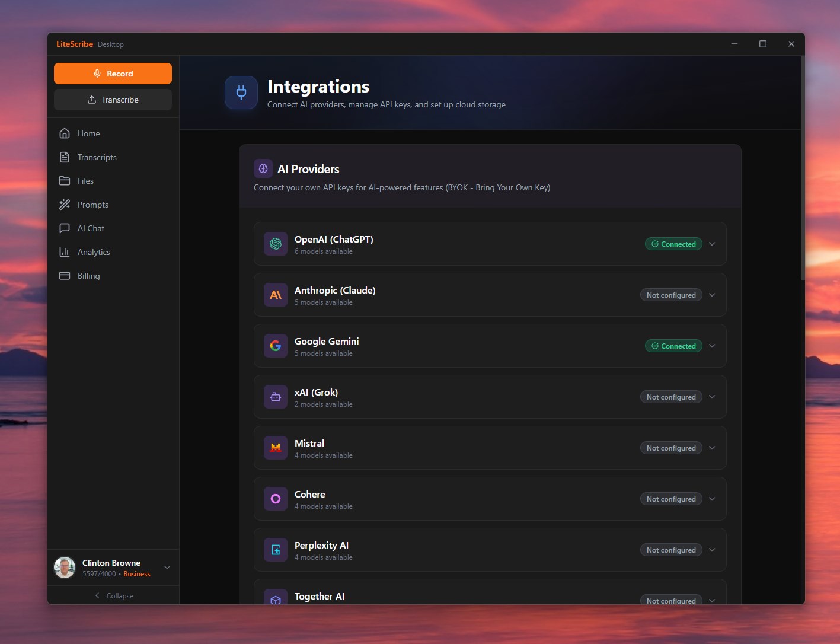
Task: Click OpenAI '6 models available' text
Action: [324, 251]
